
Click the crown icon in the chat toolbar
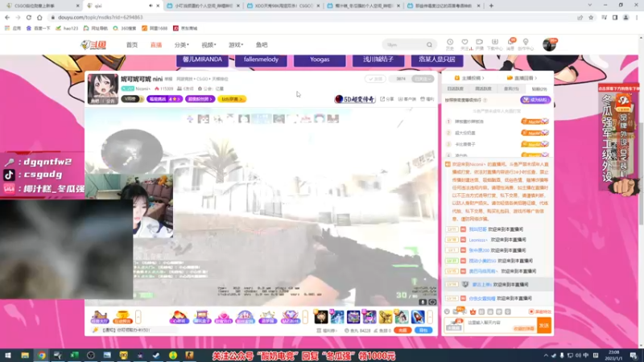coord(473,312)
